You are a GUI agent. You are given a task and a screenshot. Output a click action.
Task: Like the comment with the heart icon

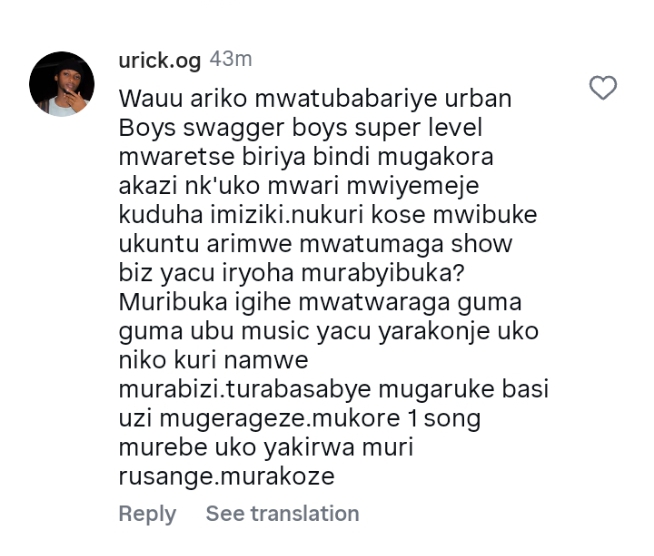pyautogui.click(x=603, y=89)
